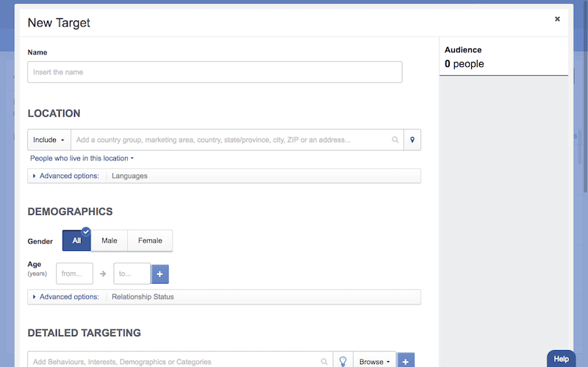Screen dimensions: 588x367
Task: Click the plus button beside Browse
Action: click(x=406, y=361)
